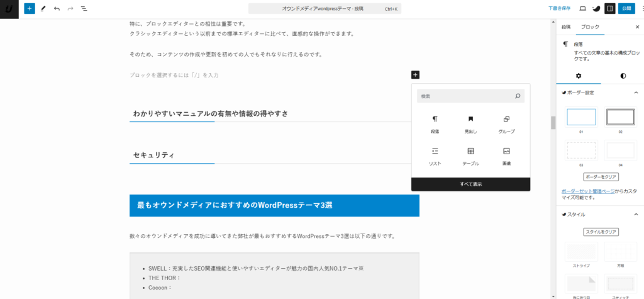The image size is (644, 299).
Task: Click ボーダーをクリア button
Action: [601, 177]
